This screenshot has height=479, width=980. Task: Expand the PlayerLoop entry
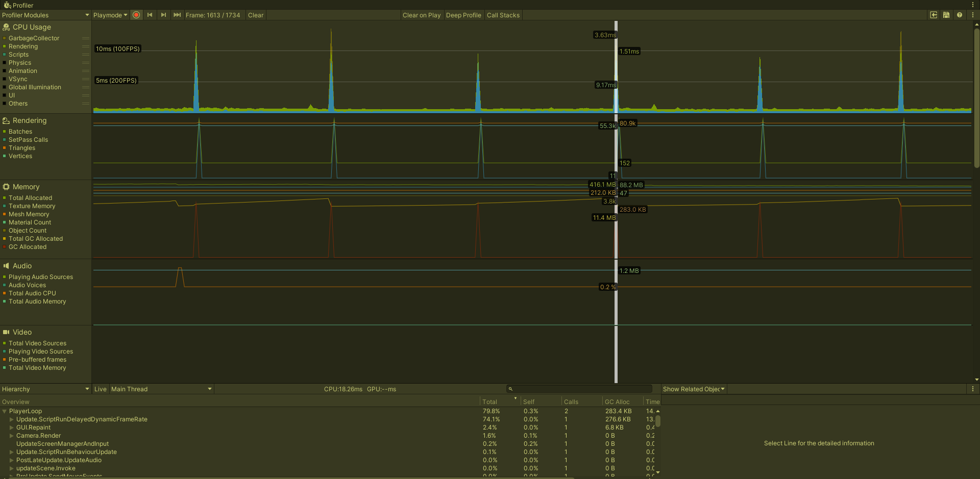(4, 411)
